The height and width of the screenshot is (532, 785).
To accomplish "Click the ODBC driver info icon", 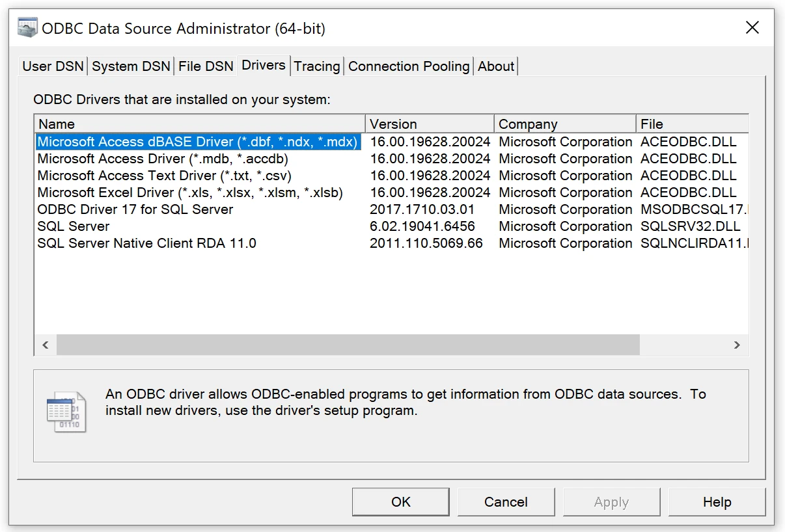I will point(66,411).
